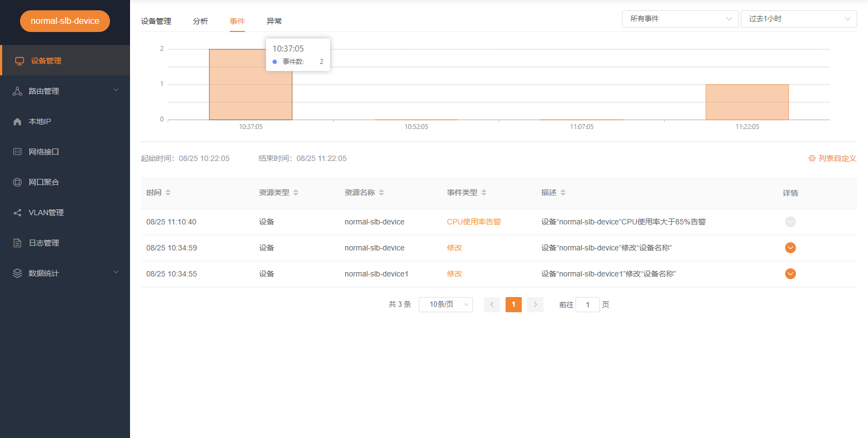Open the 过去1小时 time range dropdown
The height and width of the screenshot is (438, 868).
coord(798,19)
